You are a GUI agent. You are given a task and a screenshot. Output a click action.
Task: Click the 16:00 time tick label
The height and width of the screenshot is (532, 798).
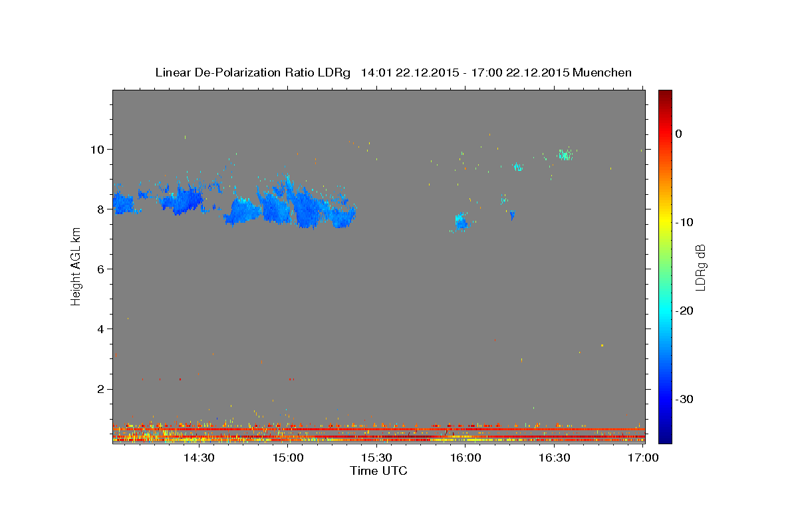465,458
